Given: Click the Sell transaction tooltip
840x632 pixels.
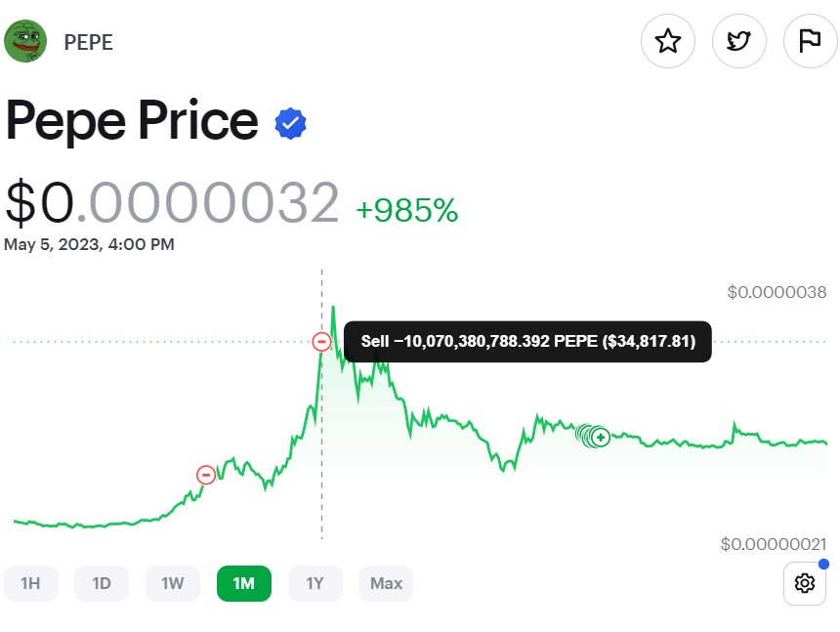Looking at the screenshot, I should click(527, 342).
